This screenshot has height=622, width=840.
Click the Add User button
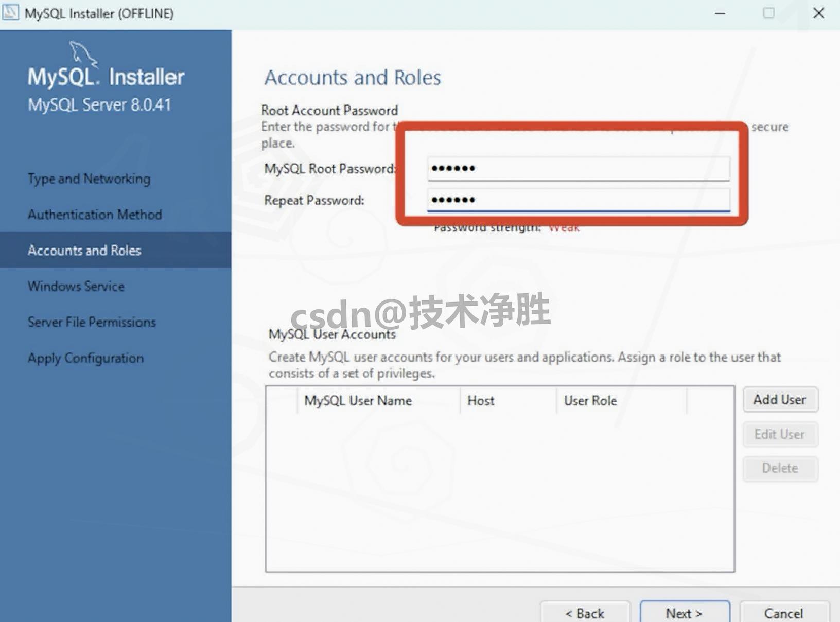click(780, 400)
